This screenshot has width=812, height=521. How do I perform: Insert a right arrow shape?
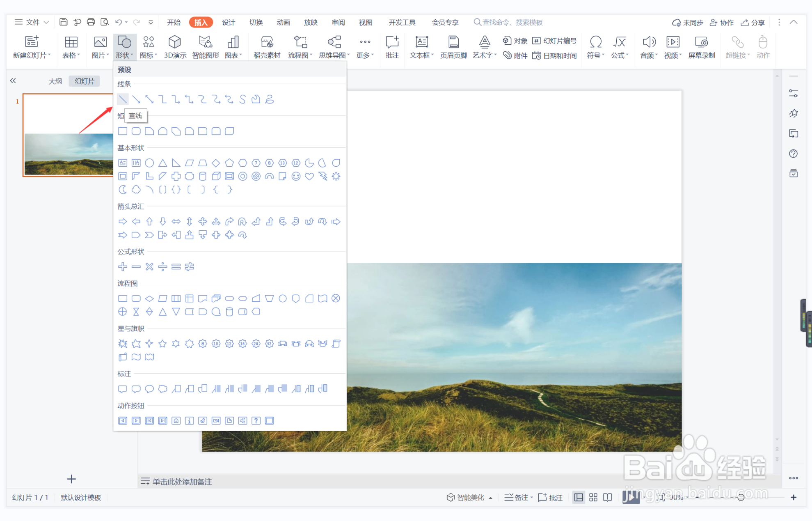click(x=123, y=222)
